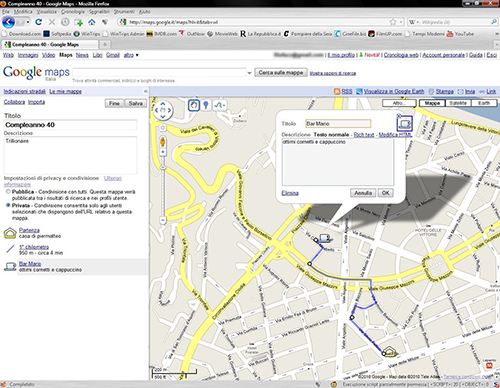Open the address bar history dropdown
500x388 pixels.
point(401,22)
